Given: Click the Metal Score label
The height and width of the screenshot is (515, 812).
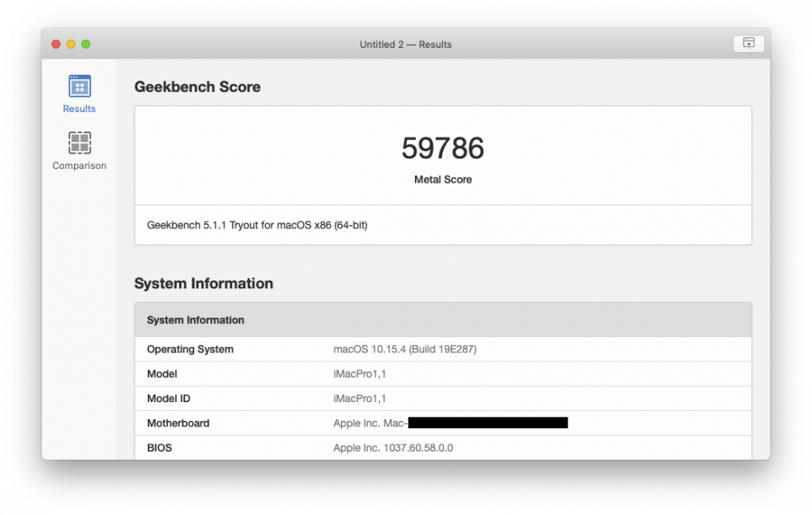Looking at the screenshot, I should [443, 180].
